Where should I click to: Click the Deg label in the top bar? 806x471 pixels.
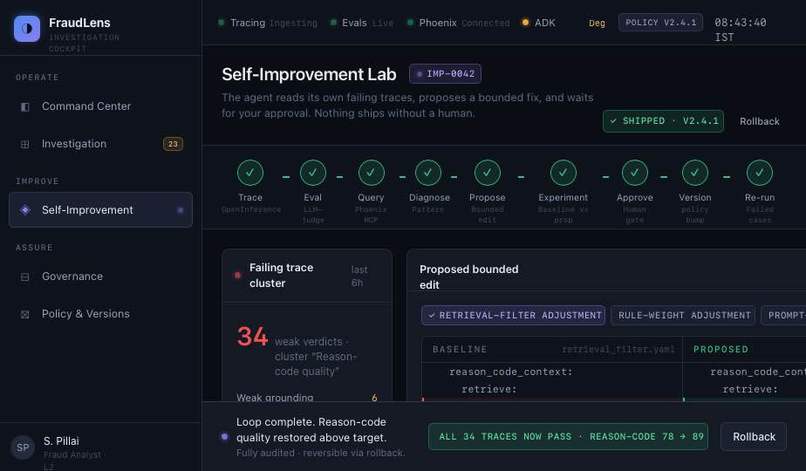pyautogui.click(x=597, y=23)
